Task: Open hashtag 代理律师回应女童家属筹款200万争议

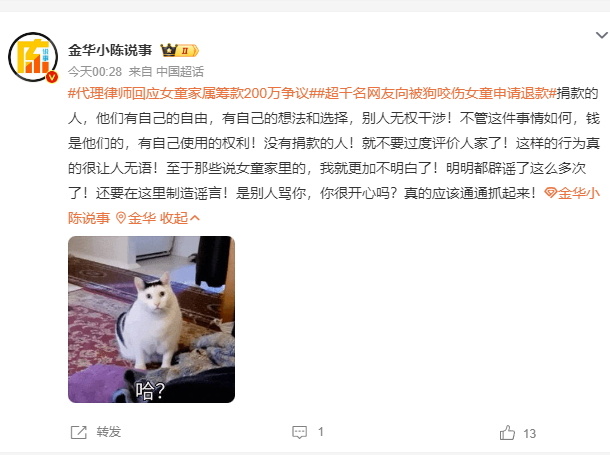Action: coord(188,93)
